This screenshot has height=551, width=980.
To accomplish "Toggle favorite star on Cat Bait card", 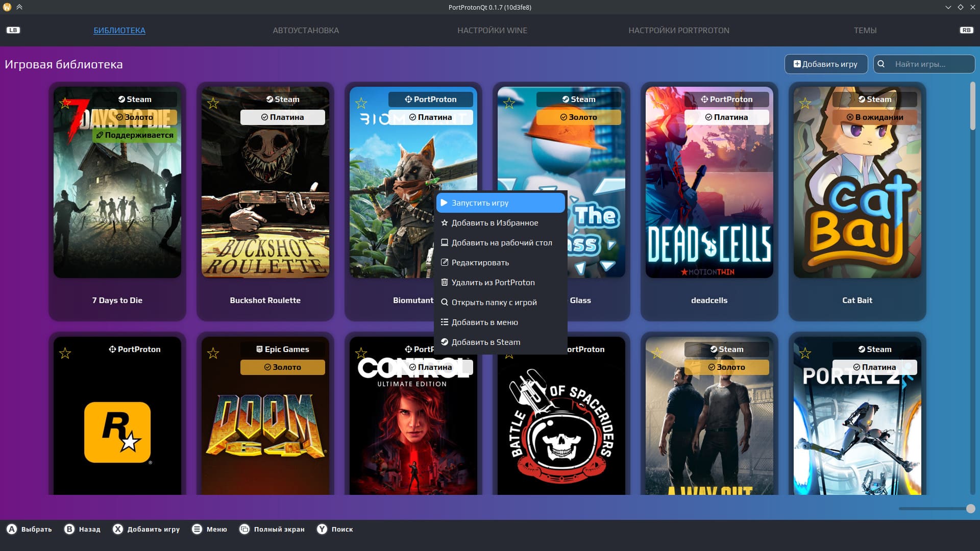I will tap(805, 104).
